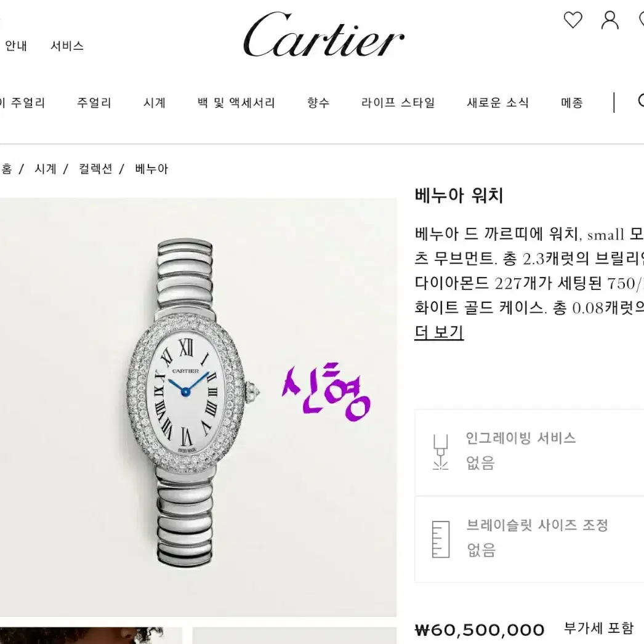Open the search magnifier icon
This screenshot has width=644, height=644.
click(641, 100)
